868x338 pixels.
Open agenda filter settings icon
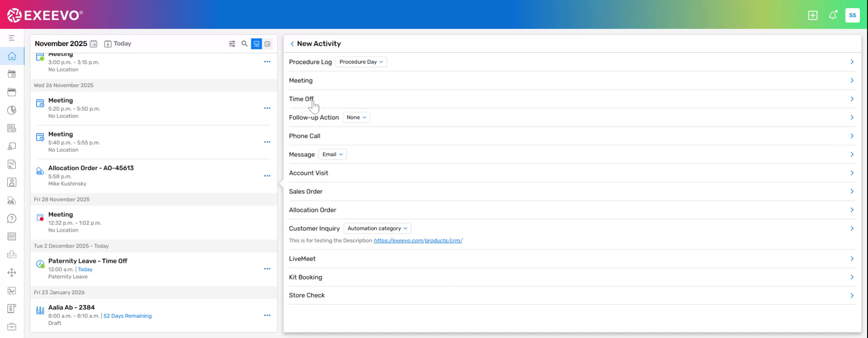232,44
